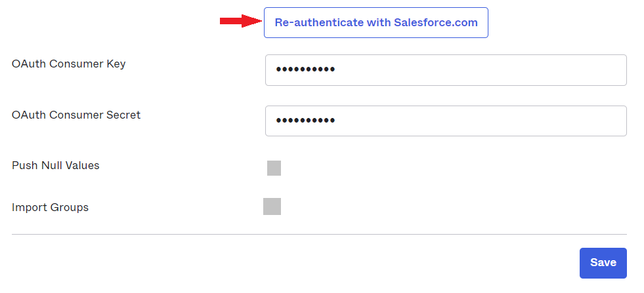Enable the Push Null Values checkbox
Image resolution: width=644 pixels, height=293 pixels.
click(x=274, y=168)
